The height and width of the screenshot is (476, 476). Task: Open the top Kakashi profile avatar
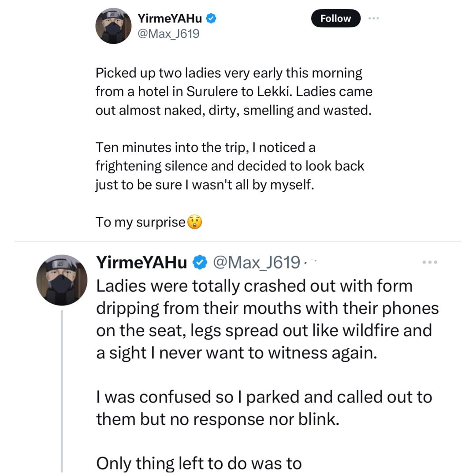(x=113, y=26)
